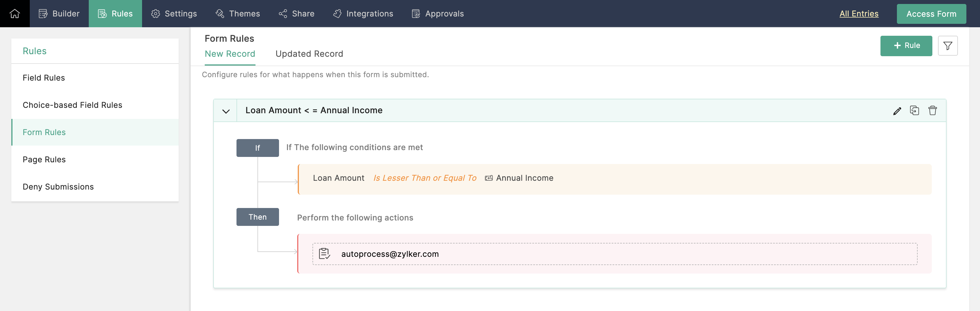Image resolution: width=980 pixels, height=311 pixels.
Task: Open the All Entries link
Action: pyautogui.click(x=859, y=14)
